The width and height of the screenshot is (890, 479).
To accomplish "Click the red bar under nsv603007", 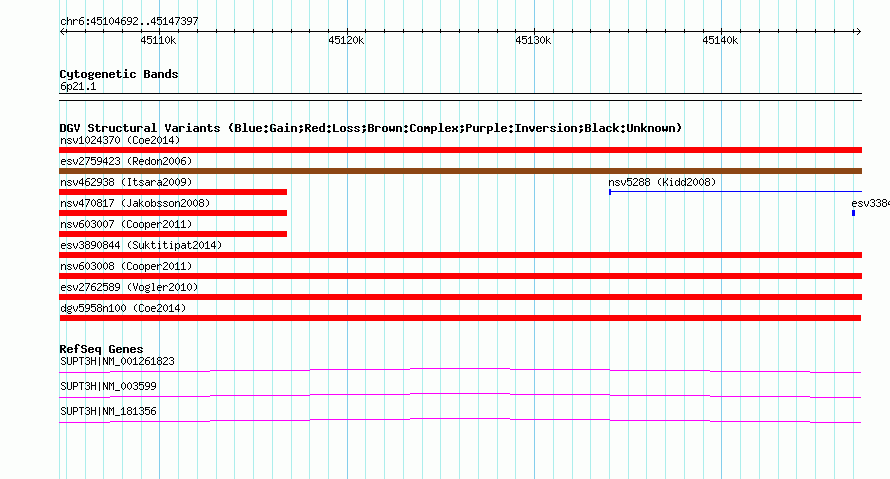I will tap(173, 234).
